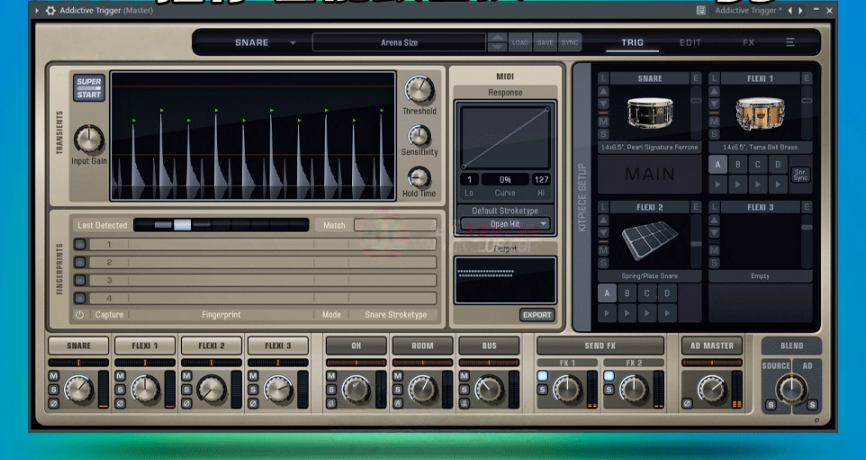866x460 pixels.
Task: Mute the SNARE mixer channel
Action: (54, 376)
